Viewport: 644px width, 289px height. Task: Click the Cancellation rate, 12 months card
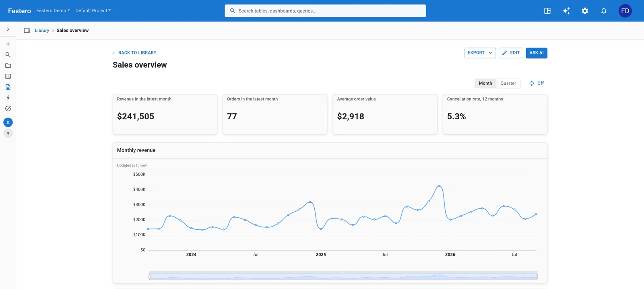coord(495,114)
